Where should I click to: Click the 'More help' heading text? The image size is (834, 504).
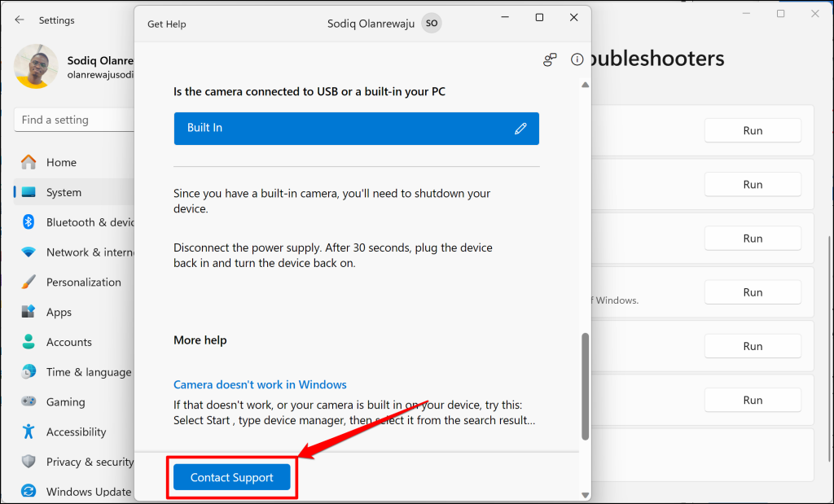coord(200,340)
